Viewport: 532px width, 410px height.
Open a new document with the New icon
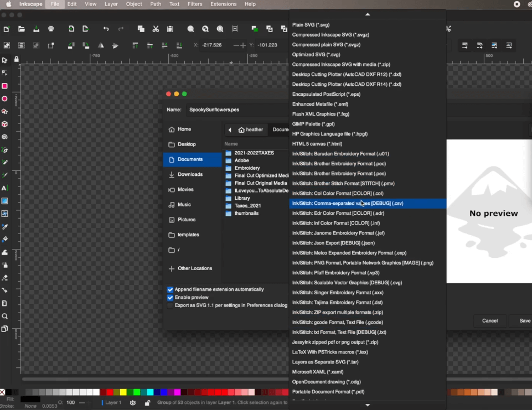point(6,28)
